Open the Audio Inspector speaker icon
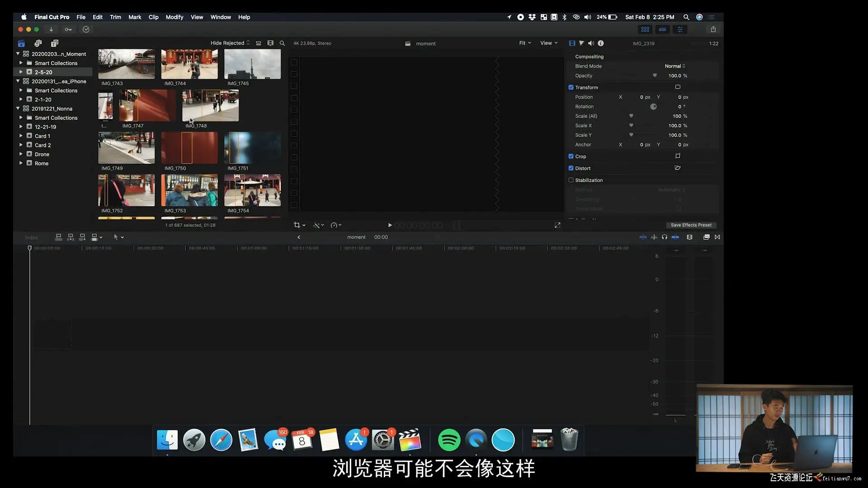Viewport: 868px width, 488px height. [591, 43]
